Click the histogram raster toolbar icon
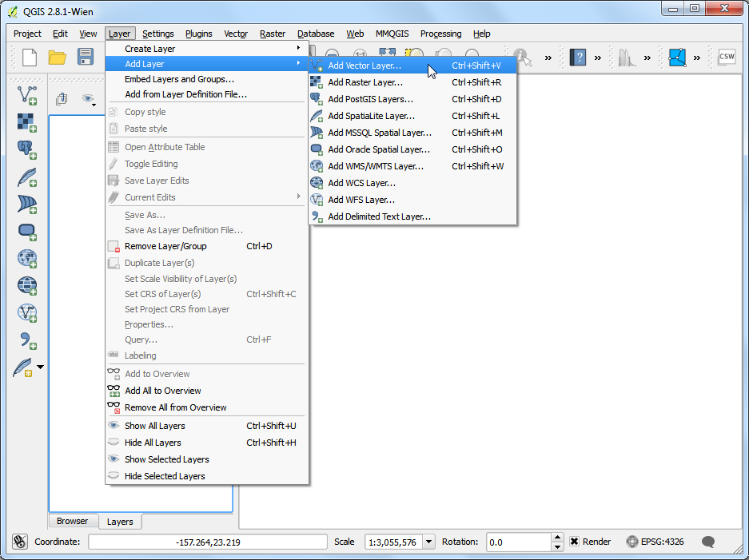 point(627,58)
